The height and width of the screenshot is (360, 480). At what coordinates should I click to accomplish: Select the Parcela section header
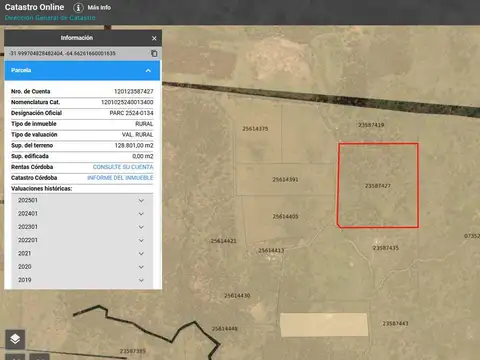click(82, 70)
